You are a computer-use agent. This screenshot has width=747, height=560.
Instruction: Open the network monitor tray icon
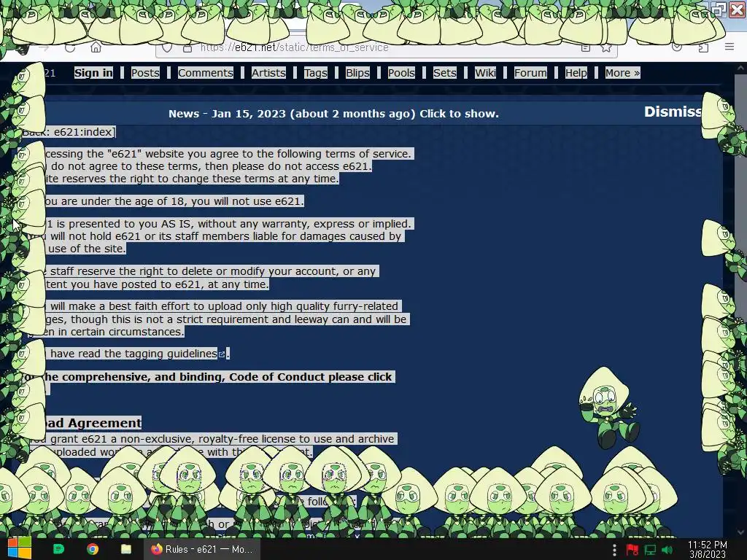click(x=650, y=550)
